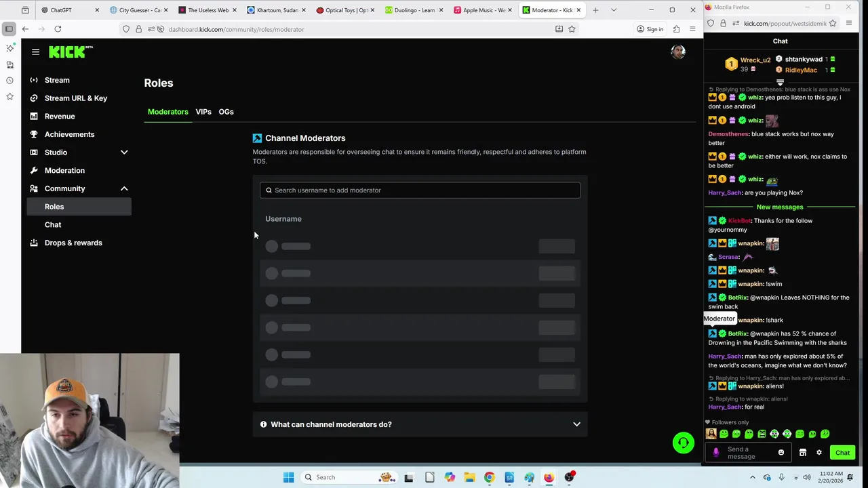The image size is (868, 488).
Task: Open the green support chat bubble
Action: (683, 443)
